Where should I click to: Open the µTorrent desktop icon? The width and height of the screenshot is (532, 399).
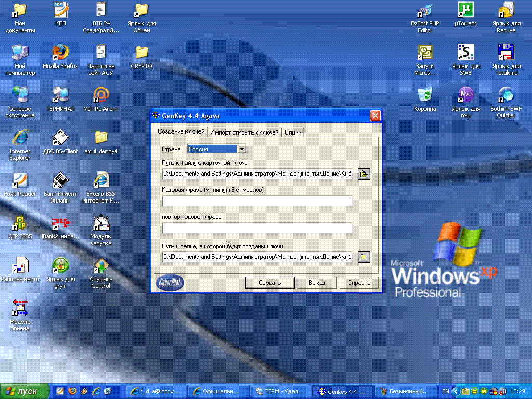(x=465, y=10)
